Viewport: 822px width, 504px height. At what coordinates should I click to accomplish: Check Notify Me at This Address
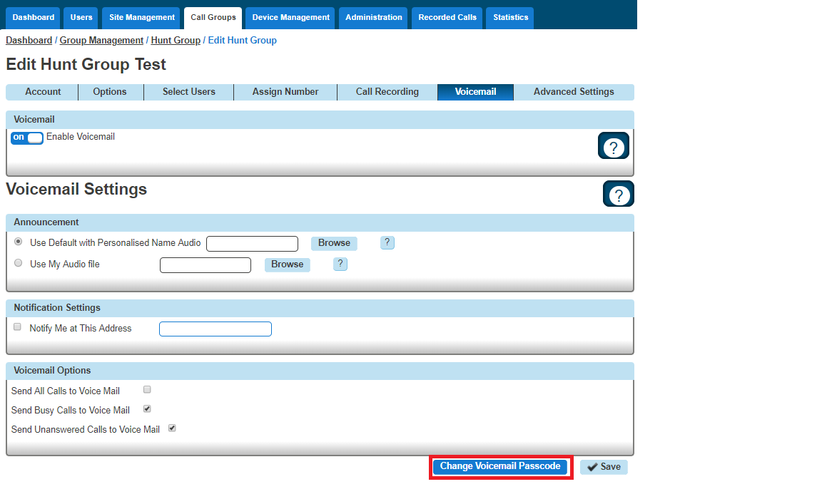(x=17, y=327)
